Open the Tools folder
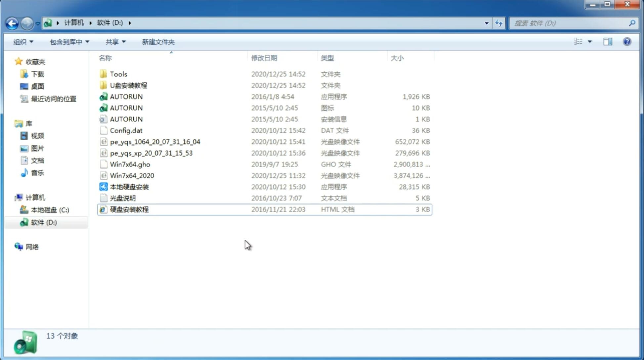644x360 pixels. pos(118,74)
